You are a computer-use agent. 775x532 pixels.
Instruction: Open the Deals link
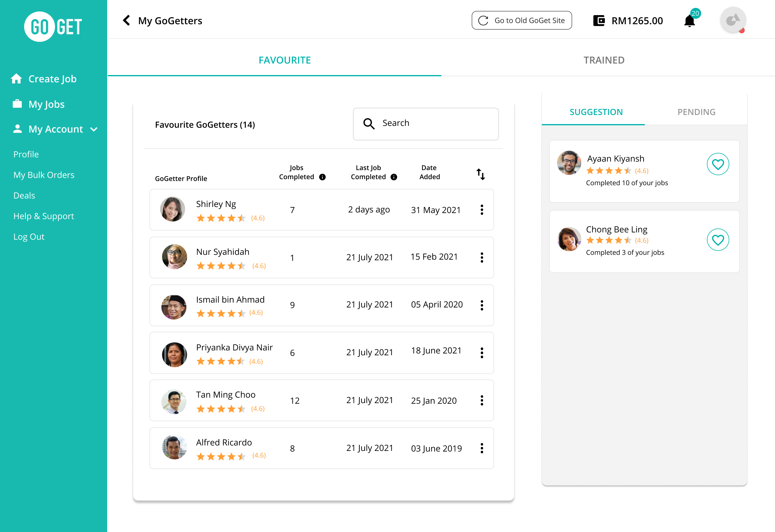24,195
